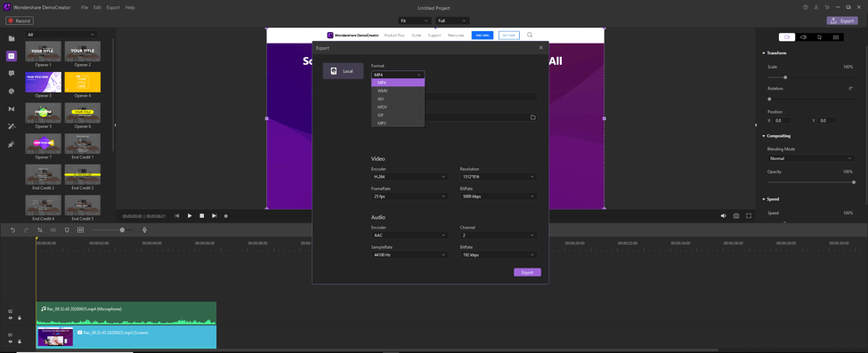Click the top-right Export button
The image size is (868, 353).
(x=842, y=20)
